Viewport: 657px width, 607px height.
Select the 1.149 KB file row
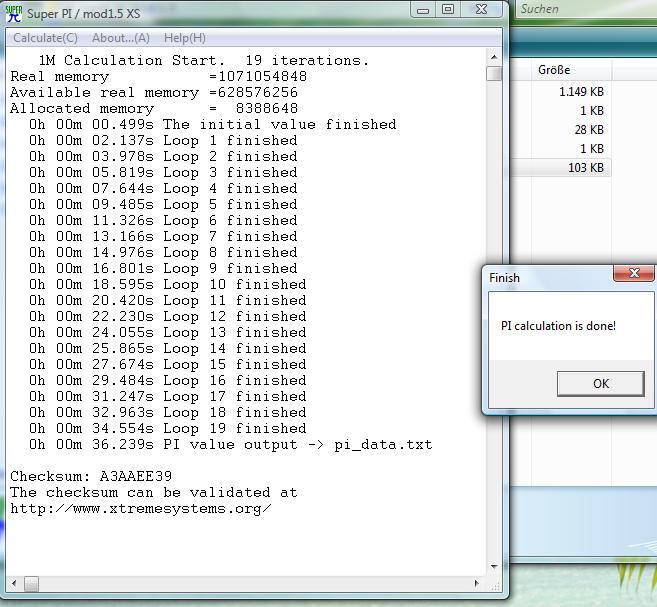click(x=561, y=92)
